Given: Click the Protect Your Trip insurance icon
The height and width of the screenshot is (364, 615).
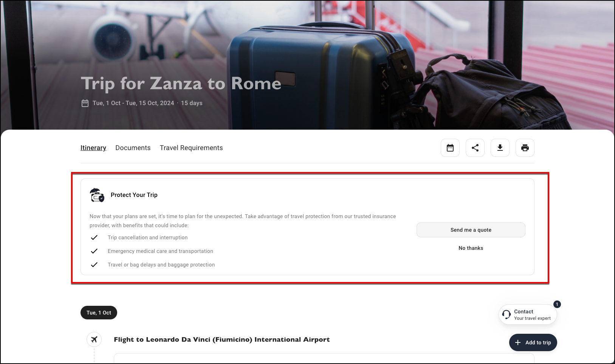Looking at the screenshot, I should pyautogui.click(x=97, y=195).
